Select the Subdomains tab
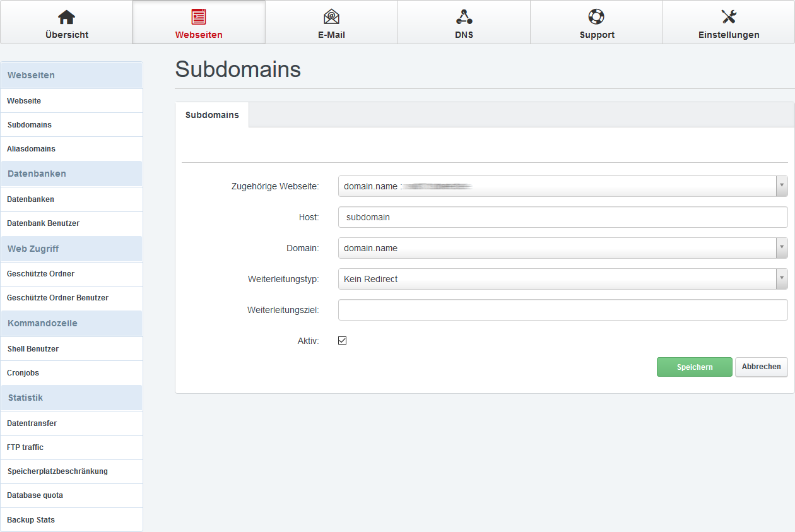Viewport: 795px width, 532px height. (x=212, y=115)
